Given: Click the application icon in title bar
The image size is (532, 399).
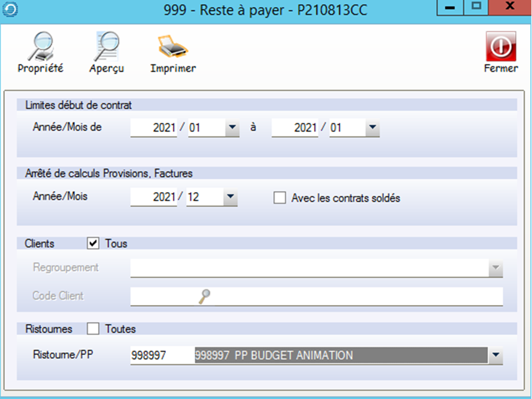Looking at the screenshot, I should pyautogui.click(x=10, y=9).
